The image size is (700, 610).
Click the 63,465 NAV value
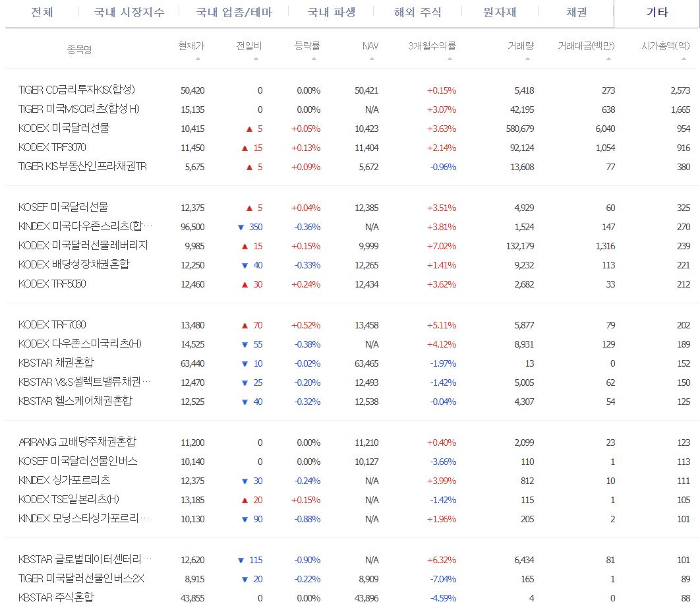click(366, 364)
